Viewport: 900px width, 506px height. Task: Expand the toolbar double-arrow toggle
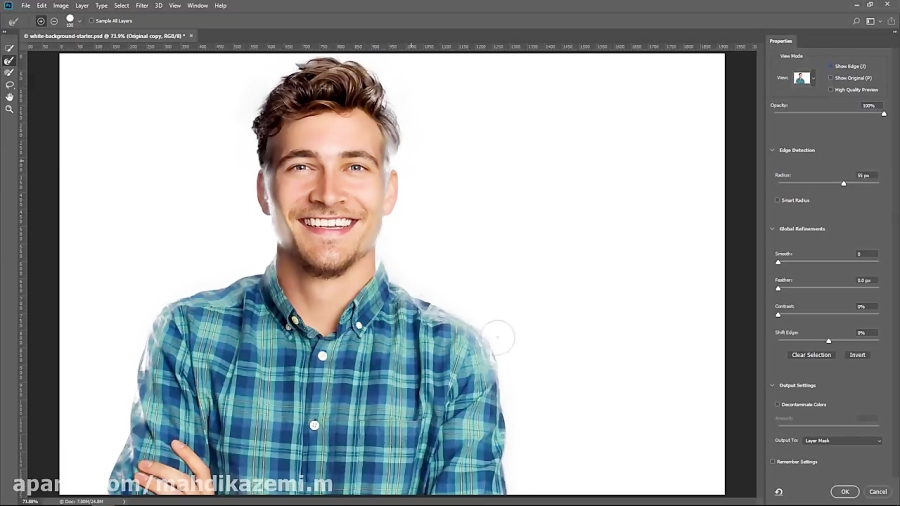(x=5, y=32)
